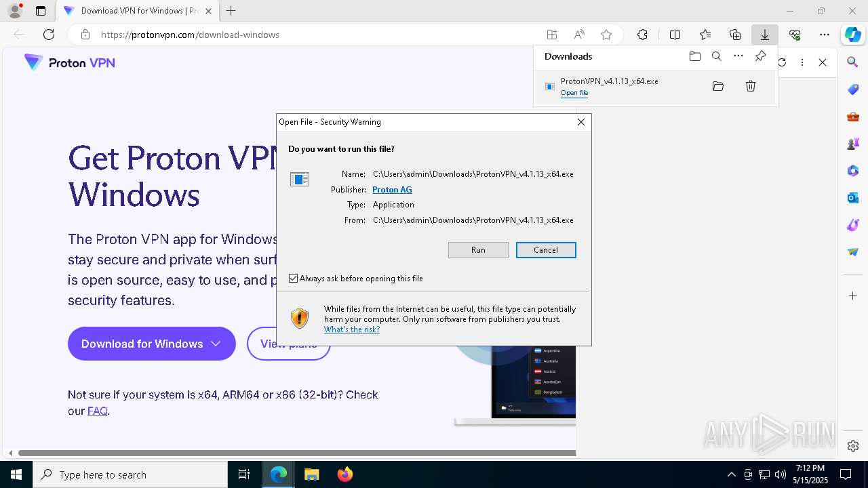The image size is (868, 488).
Task: Open Browser essentials heart icon
Action: click(x=795, y=35)
